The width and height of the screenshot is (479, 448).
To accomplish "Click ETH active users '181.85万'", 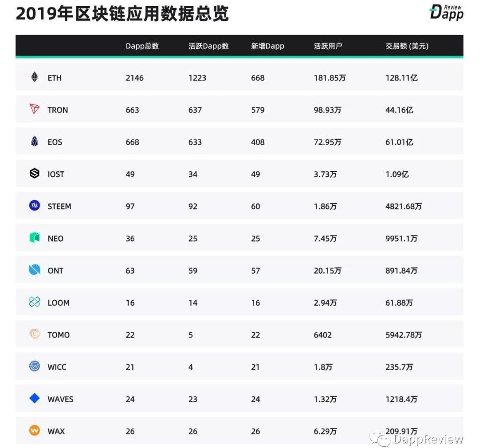I will [x=330, y=78].
